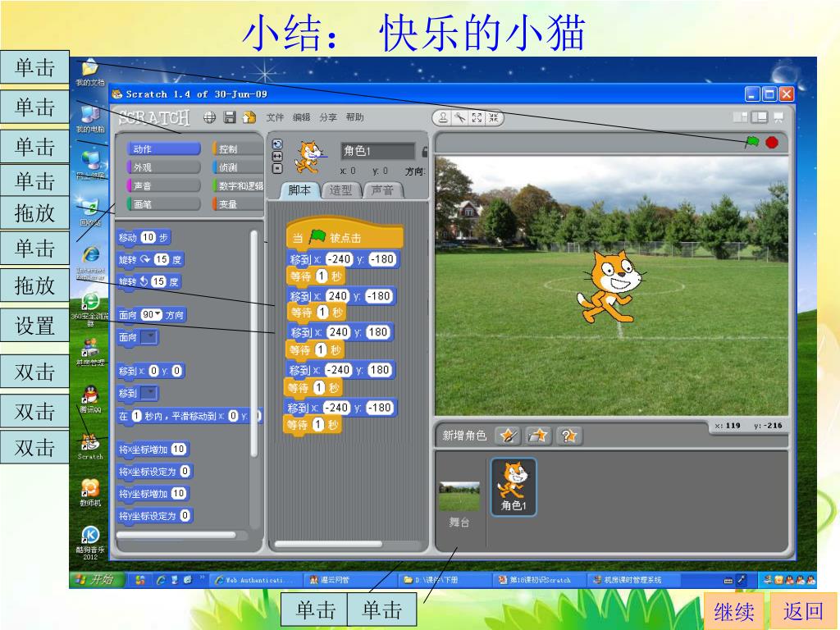Switch to the 脚本 tab

[x=299, y=190]
